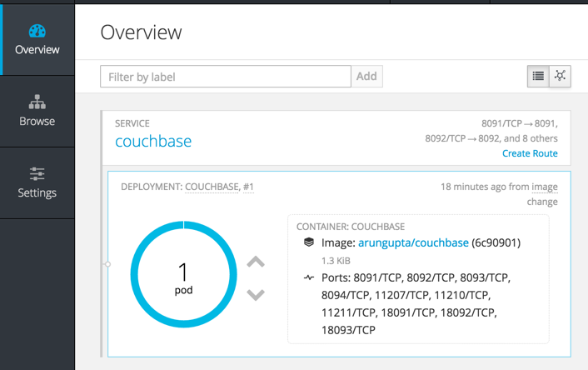
Task: Open the couchbase service link
Action: point(153,141)
